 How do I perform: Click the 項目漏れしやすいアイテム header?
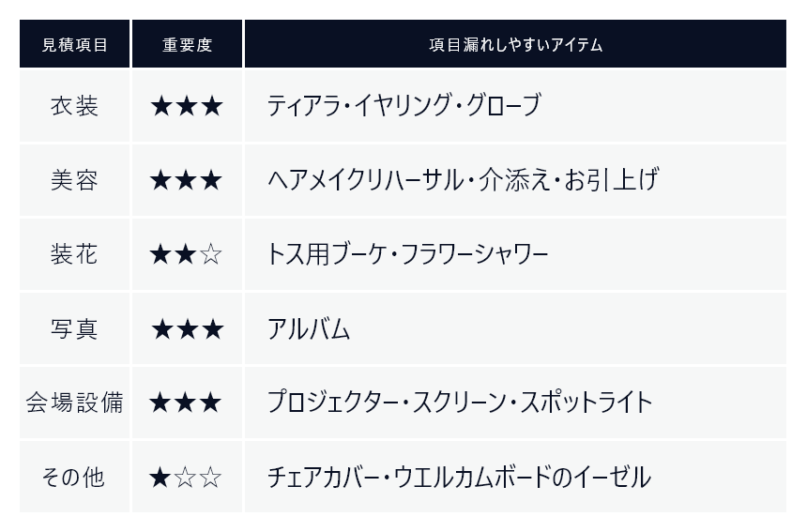(515, 44)
